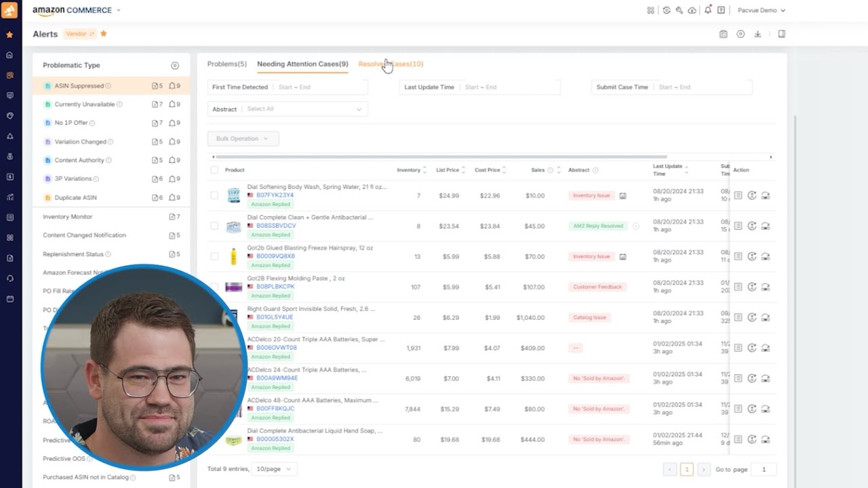Click the Home icon in left sidebar
This screenshot has width=868, height=488.
pyautogui.click(x=9, y=55)
